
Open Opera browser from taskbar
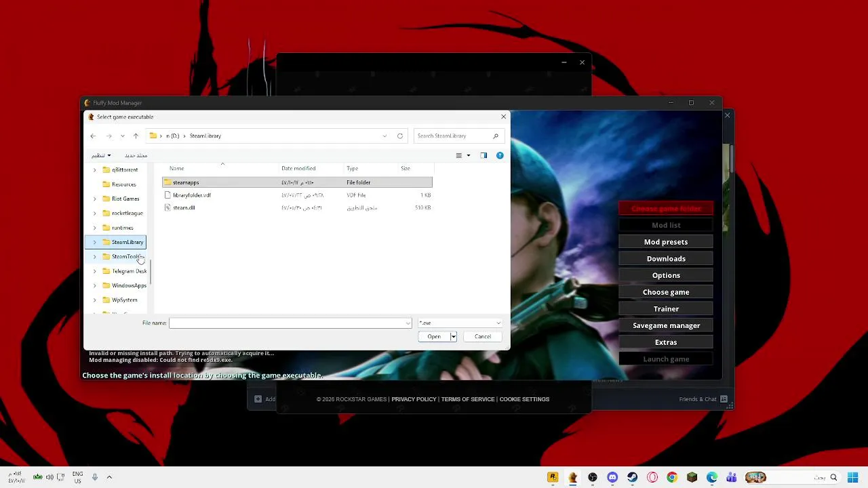click(x=652, y=477)
